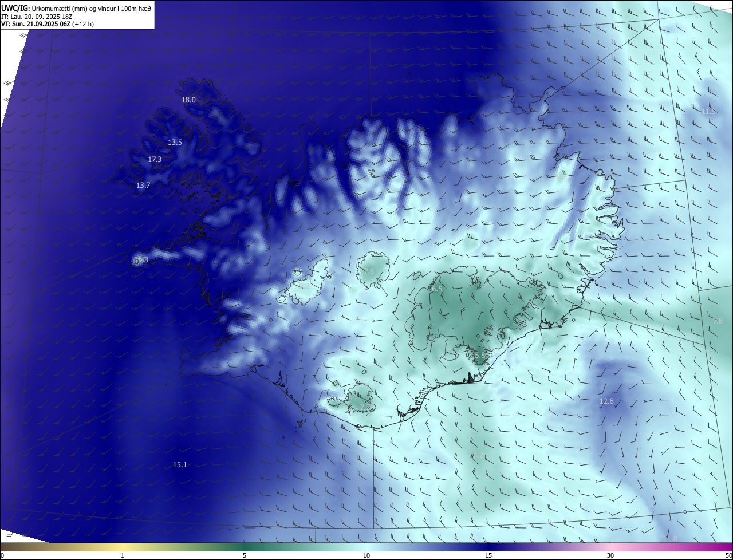Click the 30 tick on the color scale
Viewport: 733px width, 560px height.
(x=610, y=555)
